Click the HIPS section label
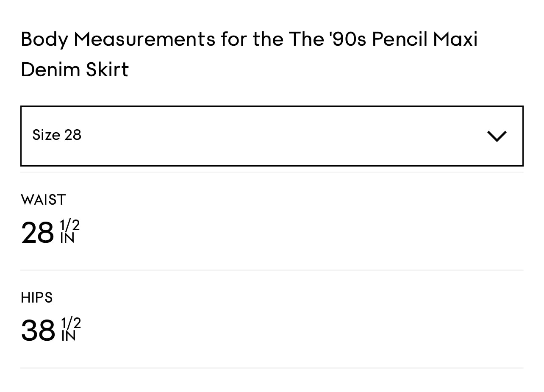The width and height of the screenshot is (544, 392). coord(36,298)
